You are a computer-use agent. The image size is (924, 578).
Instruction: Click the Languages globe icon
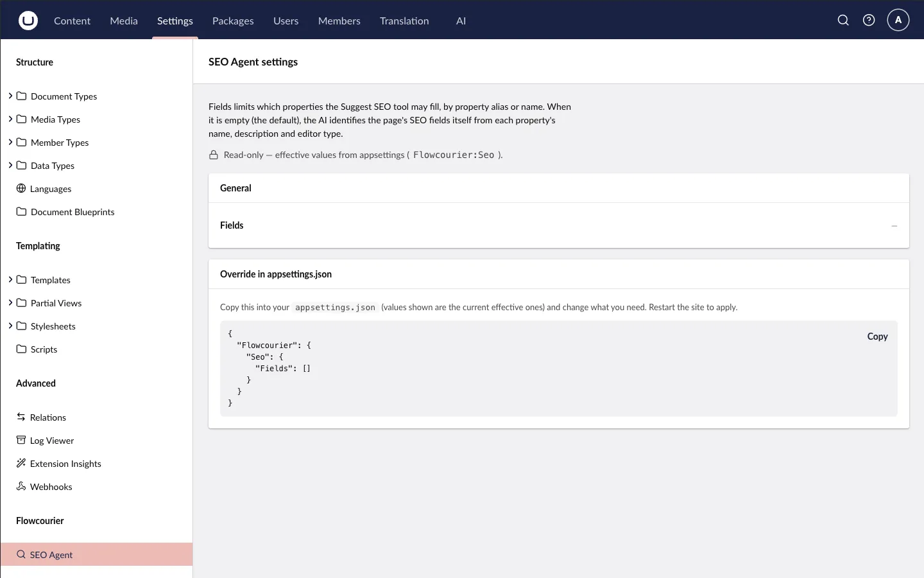(x=21, y=188)
